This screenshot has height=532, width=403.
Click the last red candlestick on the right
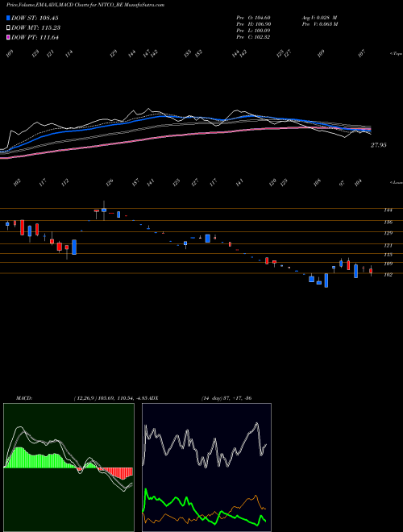coord(371,271)
